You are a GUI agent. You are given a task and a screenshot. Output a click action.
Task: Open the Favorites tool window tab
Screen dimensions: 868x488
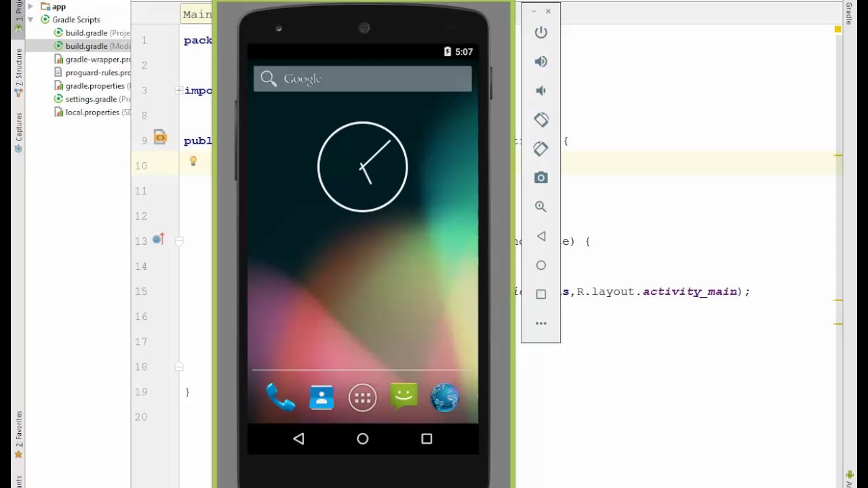[18, 434]
